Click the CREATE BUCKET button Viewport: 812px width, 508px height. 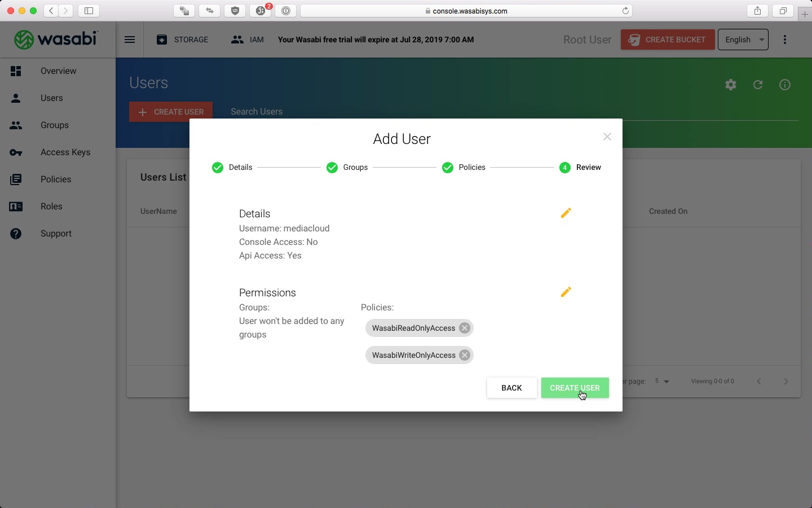pyautogui.click(x=668, y=40)
